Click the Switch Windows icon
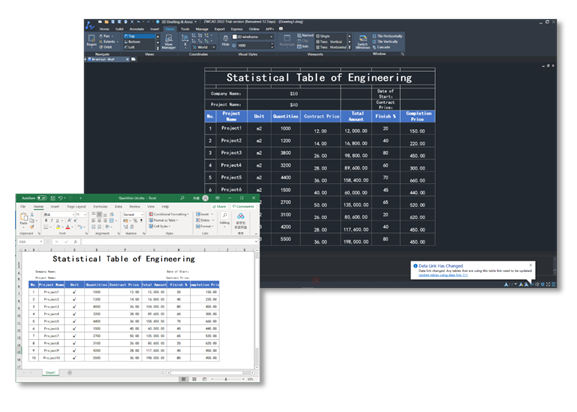Viewport: 577px width, 412px height. (363, 41)
